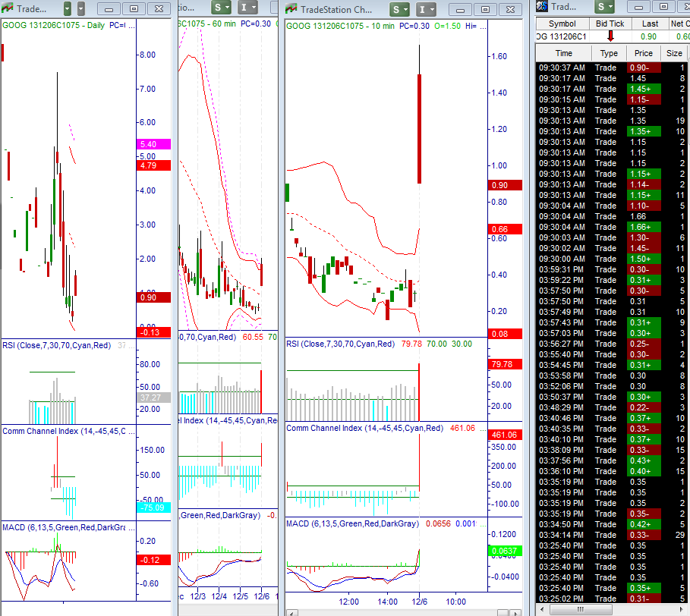Minimize the Daily chart window
Image resolution: width=690 pixels, height=616 pixels.
[109, 9]
